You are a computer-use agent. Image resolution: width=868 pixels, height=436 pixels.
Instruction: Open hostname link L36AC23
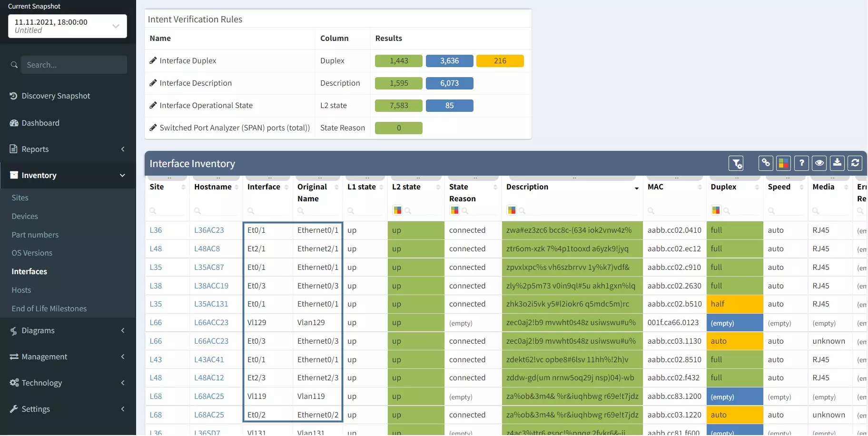pyautogui.click(x=209, y=230)
